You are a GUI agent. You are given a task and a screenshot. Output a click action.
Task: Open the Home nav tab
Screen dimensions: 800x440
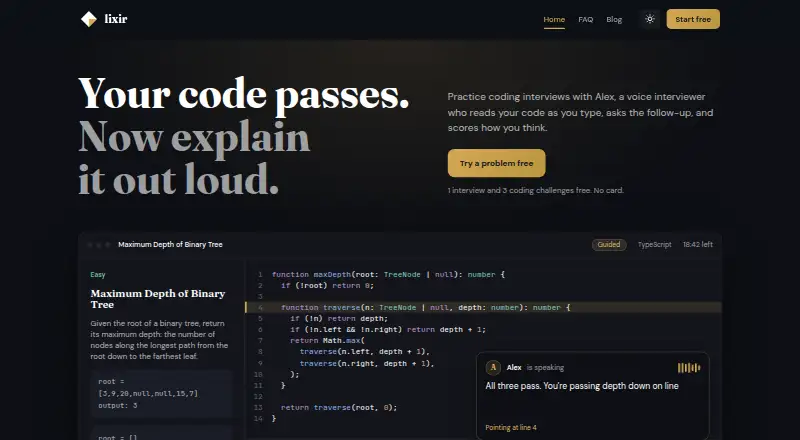pyautogui.click(x=554, y=19)
